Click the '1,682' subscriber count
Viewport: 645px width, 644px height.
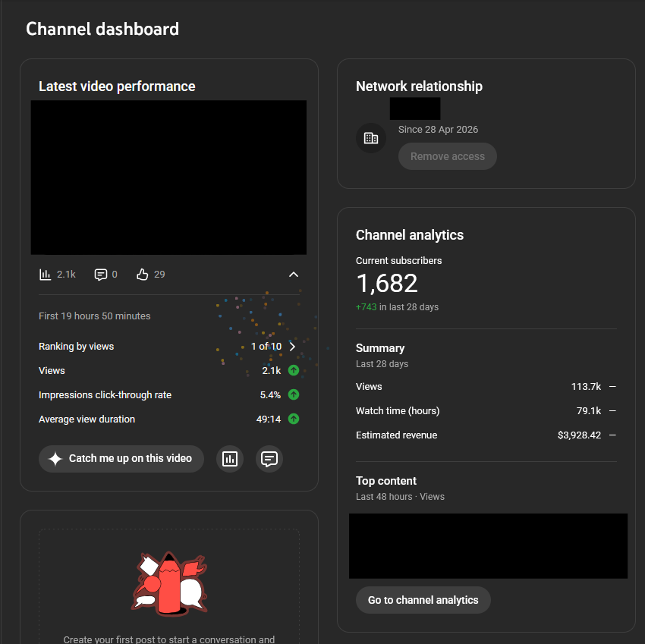click(387, 284)
